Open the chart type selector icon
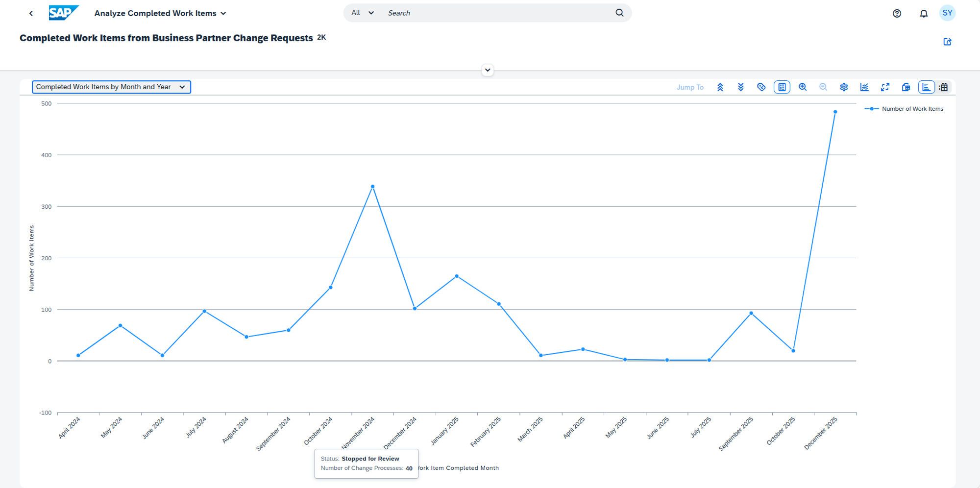This screenshot has height=488, width=980. (864, 87)
